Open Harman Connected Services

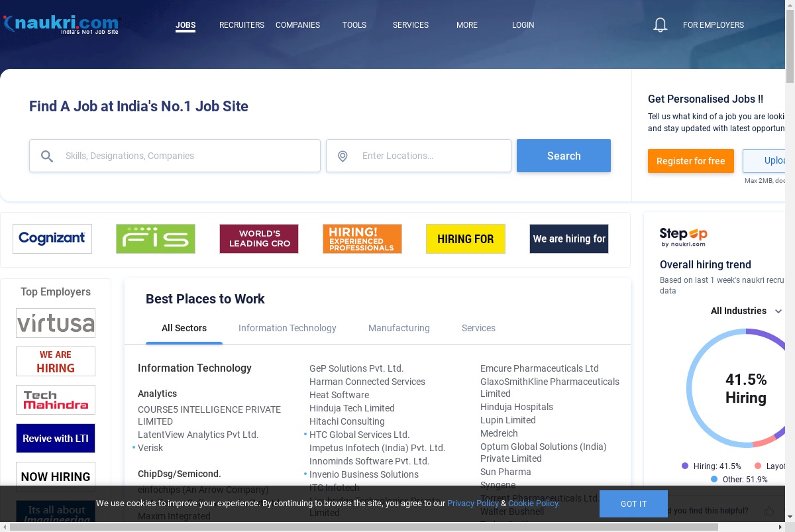pyautogui.click(x=367, y=382)
